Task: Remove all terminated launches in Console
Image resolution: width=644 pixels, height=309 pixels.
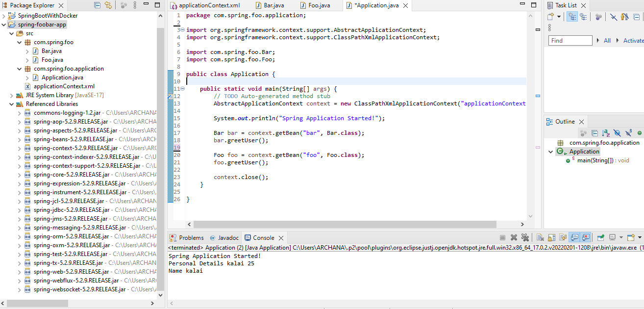Action: pyautogui.click(x=525, y=237)
